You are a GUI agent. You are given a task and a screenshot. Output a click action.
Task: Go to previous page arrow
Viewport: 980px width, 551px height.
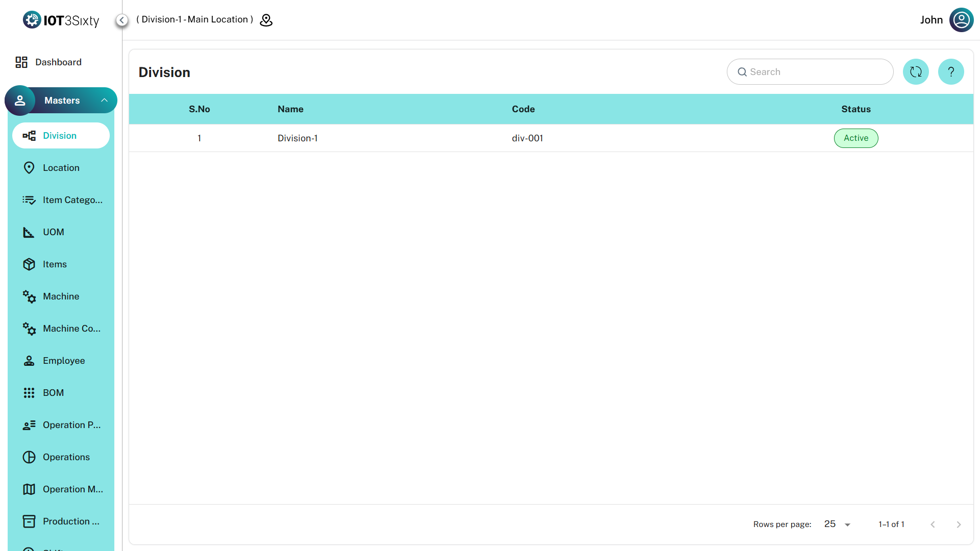point(933,524)
